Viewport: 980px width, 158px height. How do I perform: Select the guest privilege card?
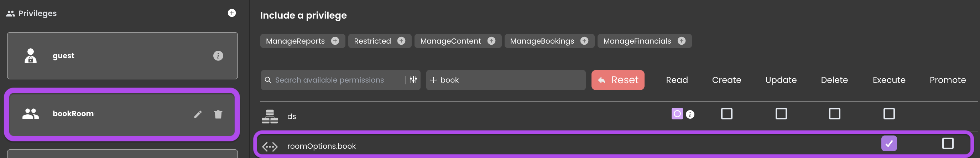coord(123,56)
